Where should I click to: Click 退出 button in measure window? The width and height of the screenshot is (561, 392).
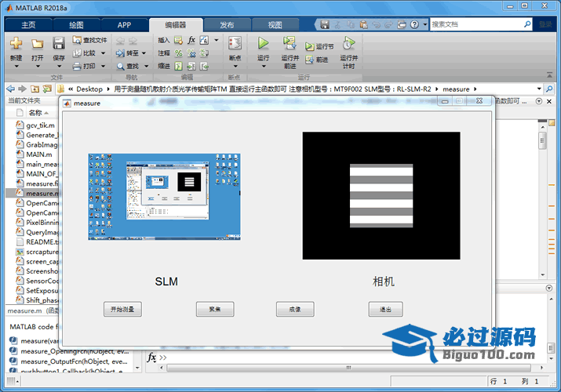(x=385, y=309)
